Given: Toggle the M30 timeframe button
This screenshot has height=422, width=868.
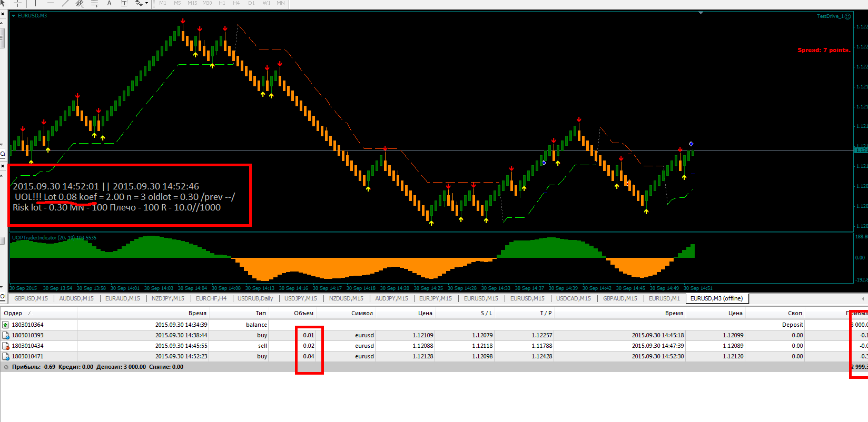Looking at the screenshot, I should tap(207, 3).
